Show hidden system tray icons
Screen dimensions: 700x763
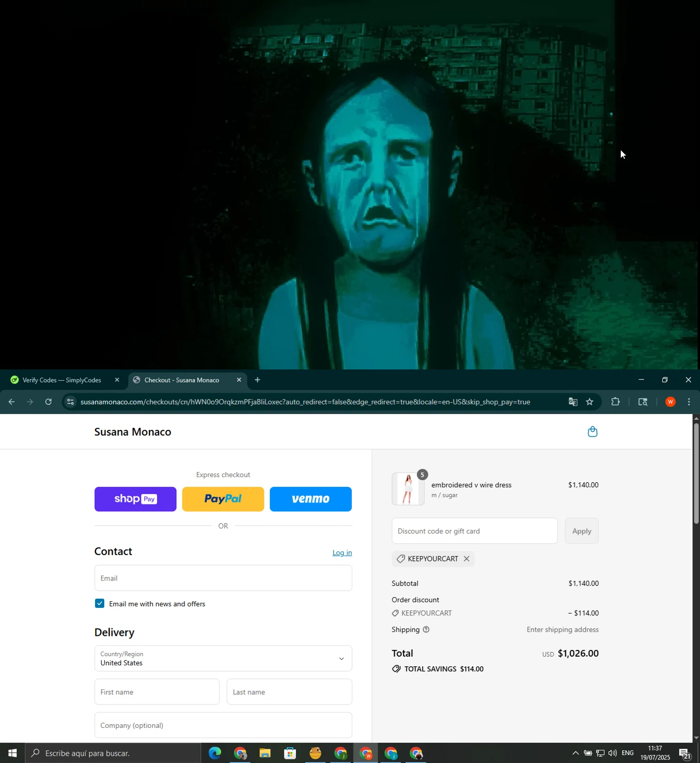575,753
